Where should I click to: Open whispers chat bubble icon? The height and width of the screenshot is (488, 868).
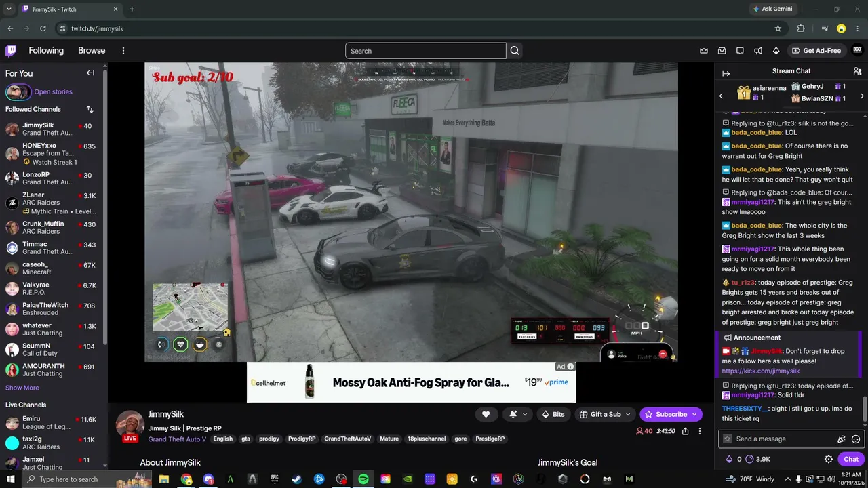pyautogui.click(x=740, y=51)
